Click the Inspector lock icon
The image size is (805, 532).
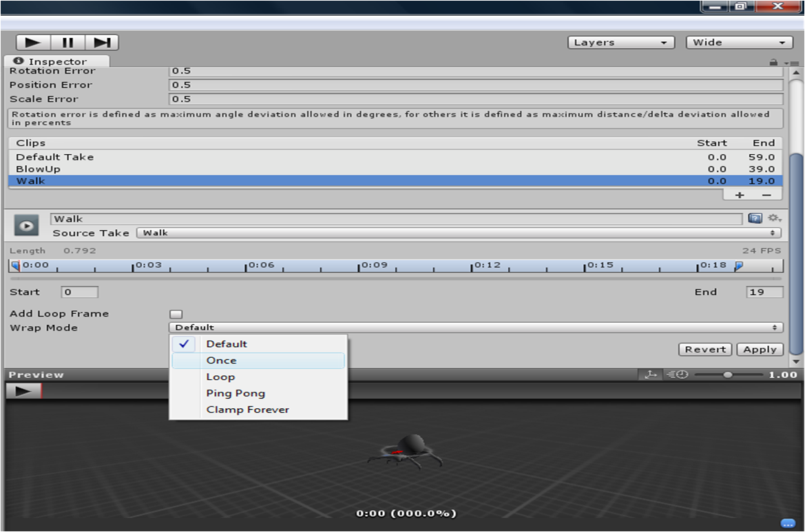point(773,61)
